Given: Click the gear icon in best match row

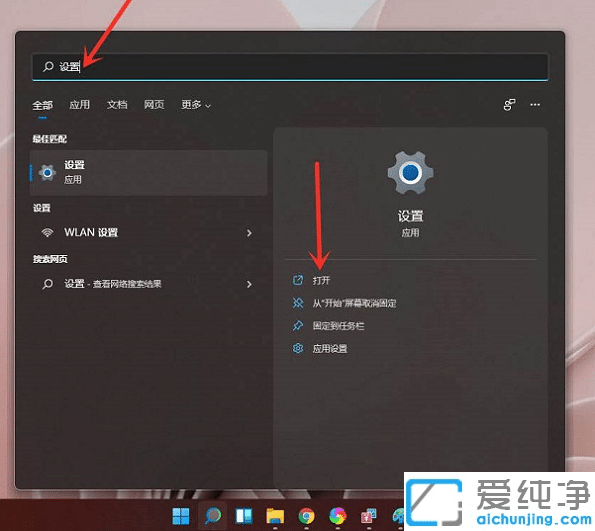Looking at the screenshot, I should click(x=47, y=173).
